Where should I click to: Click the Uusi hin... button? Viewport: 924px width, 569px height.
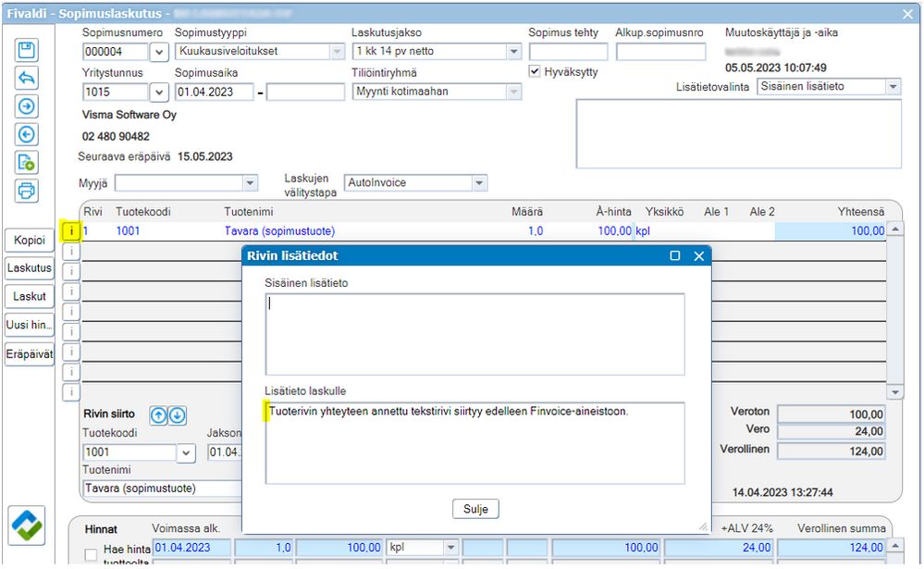tap(30, 325)
